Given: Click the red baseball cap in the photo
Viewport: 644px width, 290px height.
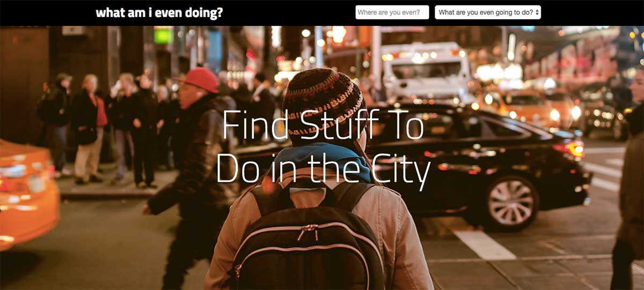Looking at the screenshot, I should tap(199, 79).
